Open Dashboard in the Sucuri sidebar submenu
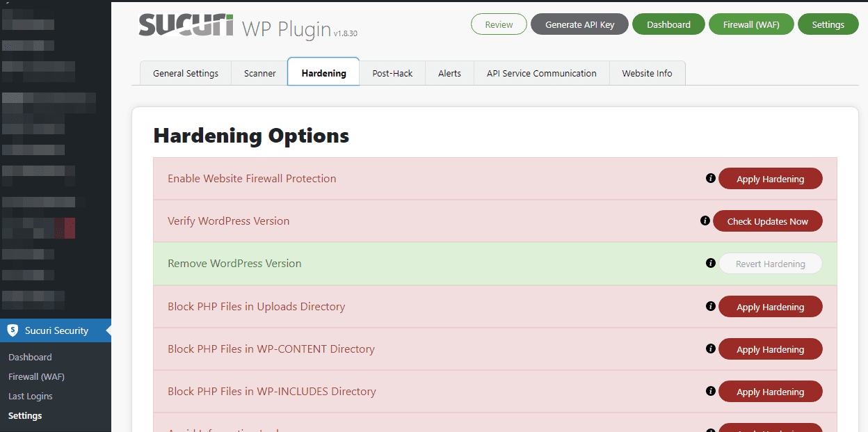The image size is (868, 432). [x=30, y=357]
